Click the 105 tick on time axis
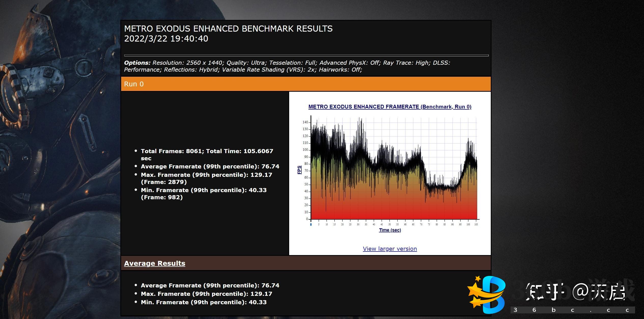 tap(476, 224)
